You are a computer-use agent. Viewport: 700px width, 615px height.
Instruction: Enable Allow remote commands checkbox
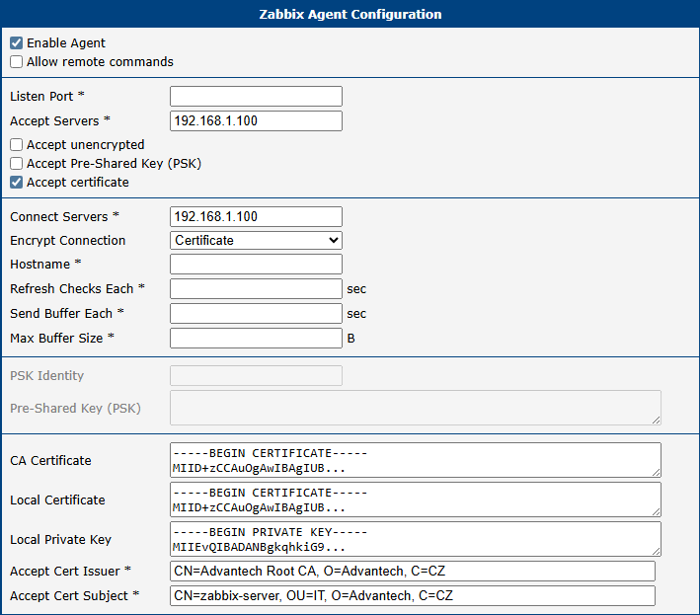click(x=17, y=61)
